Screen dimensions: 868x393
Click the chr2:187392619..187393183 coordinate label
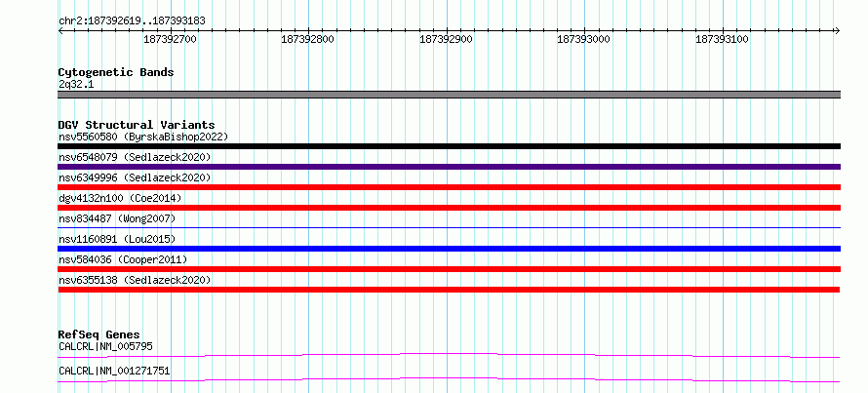click(132, 21)
